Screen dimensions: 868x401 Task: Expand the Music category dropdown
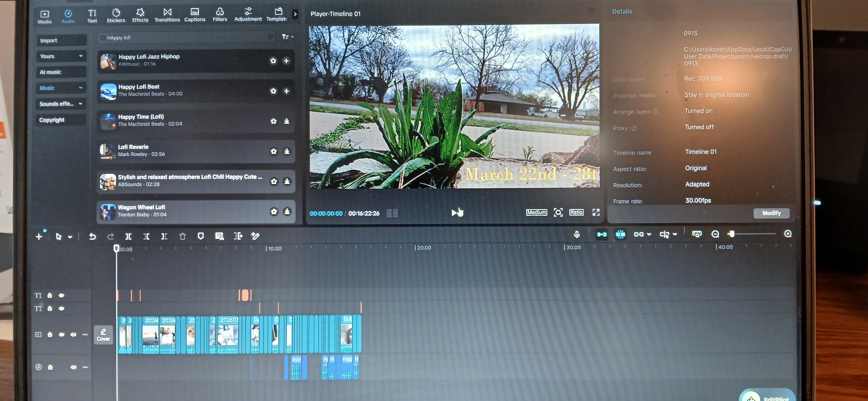pos(61,88)
